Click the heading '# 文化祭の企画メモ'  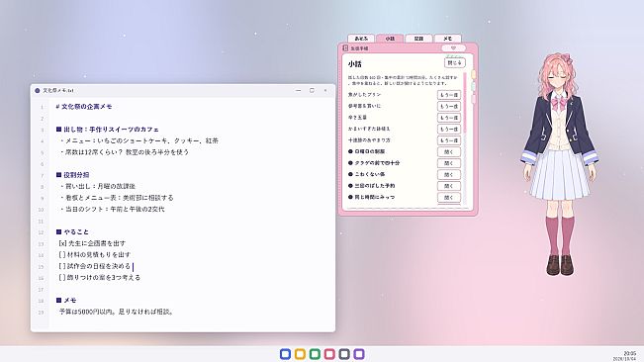click(x=84, y=107)
